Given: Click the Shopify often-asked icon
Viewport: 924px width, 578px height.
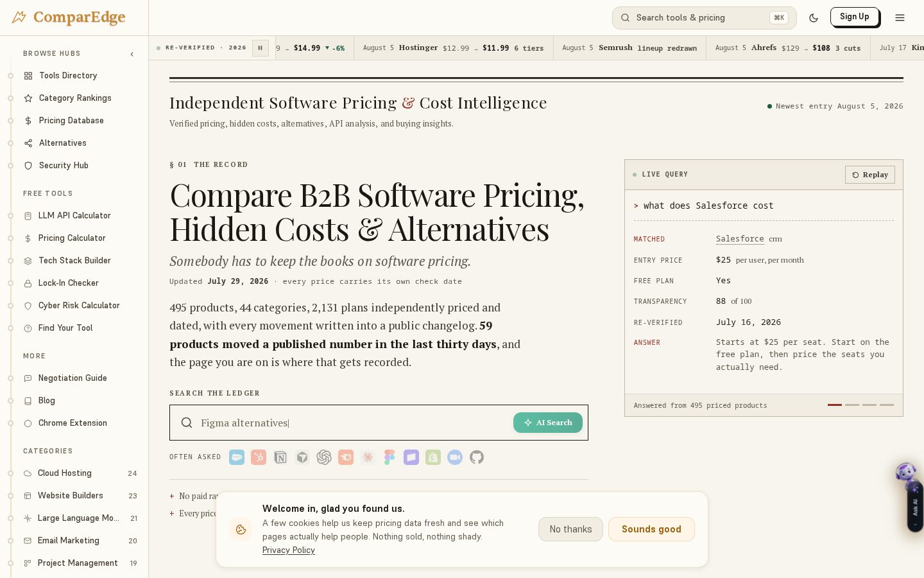Looking at the screenshot, I should (x=433, y=457).
